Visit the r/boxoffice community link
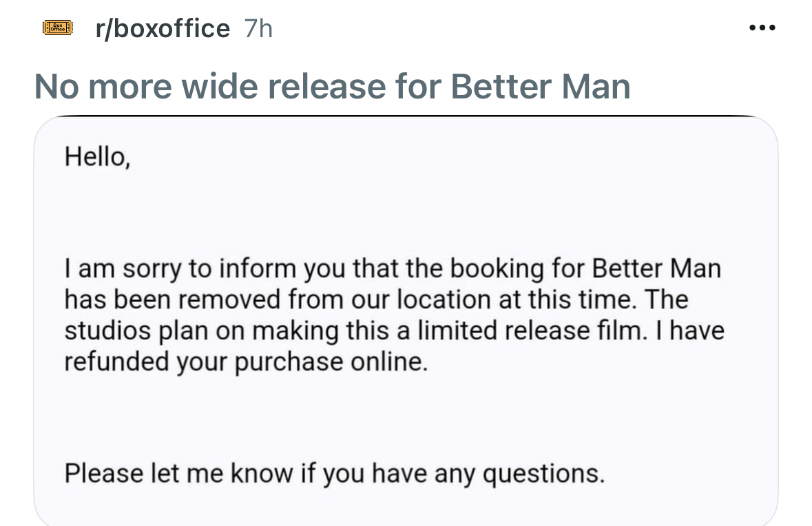This screenshot has height=526, width=812. click(163, 28)
